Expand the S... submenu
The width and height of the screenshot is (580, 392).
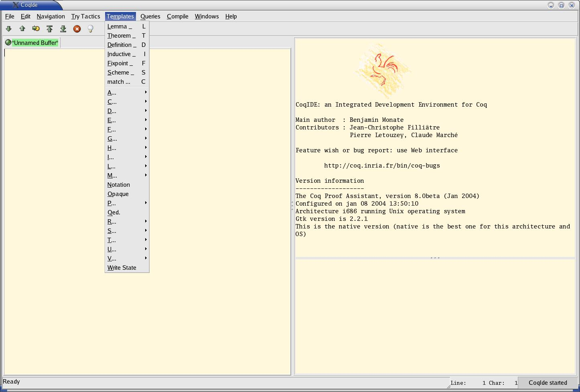pos(127,231)
